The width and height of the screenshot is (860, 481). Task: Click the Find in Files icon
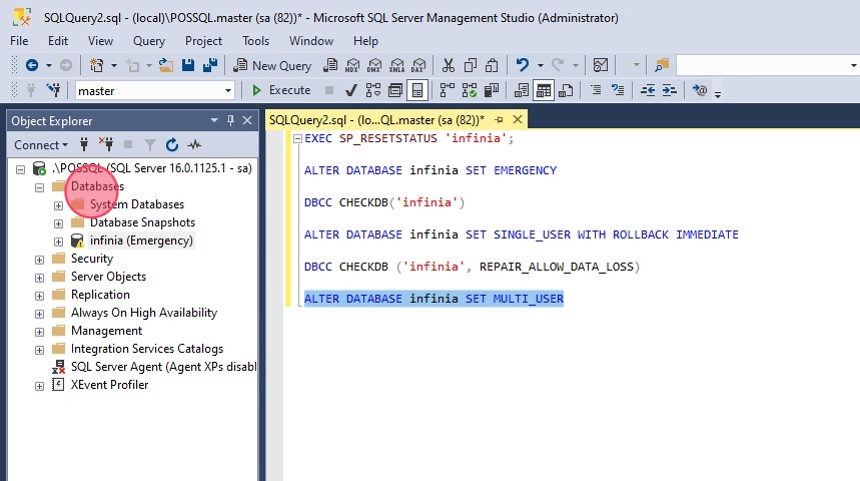[661, 65]
